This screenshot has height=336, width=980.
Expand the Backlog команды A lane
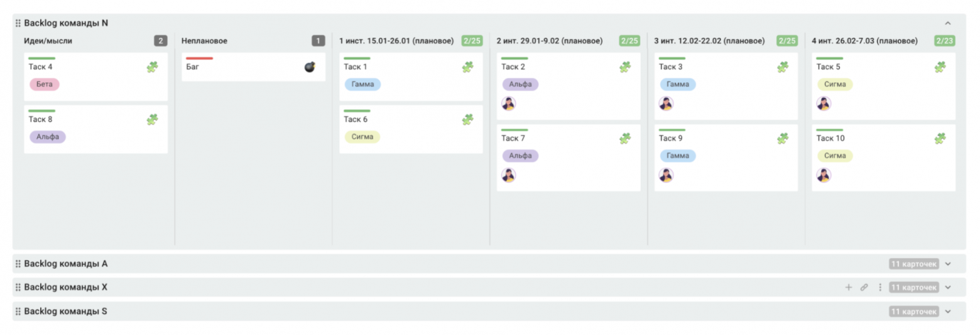click(948, 264)
